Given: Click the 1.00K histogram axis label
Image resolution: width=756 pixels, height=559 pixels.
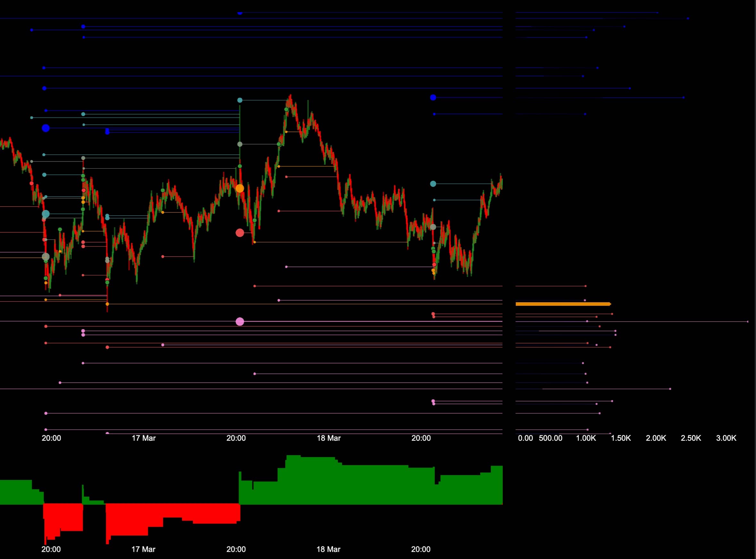Looking at the screenshot, I should pos(586,438).
